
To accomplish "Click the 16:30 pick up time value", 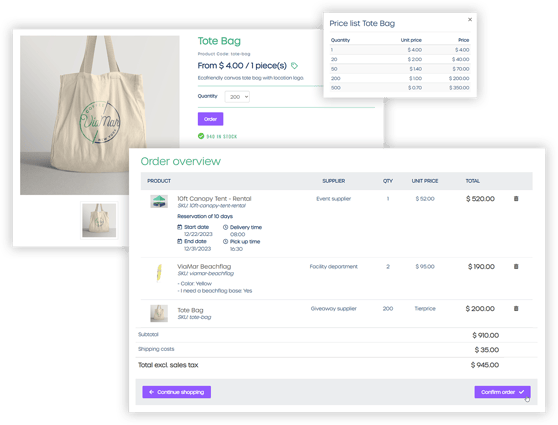I will 236,249.
